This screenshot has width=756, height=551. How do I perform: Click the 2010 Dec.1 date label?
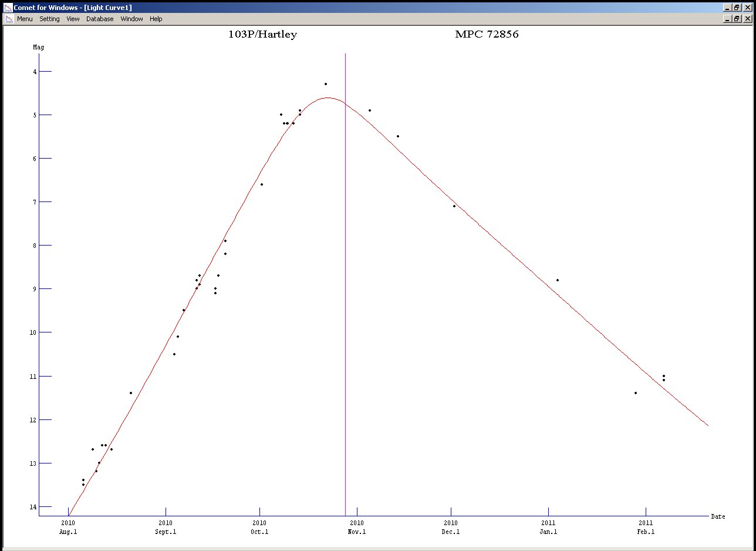point(451,527)
